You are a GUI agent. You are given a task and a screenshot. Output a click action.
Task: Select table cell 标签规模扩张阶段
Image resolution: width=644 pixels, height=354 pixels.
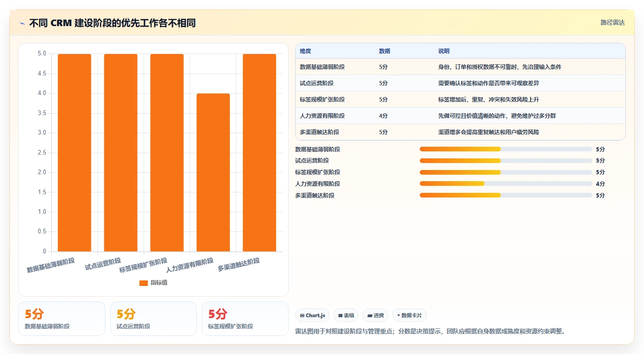coord(322,100)
